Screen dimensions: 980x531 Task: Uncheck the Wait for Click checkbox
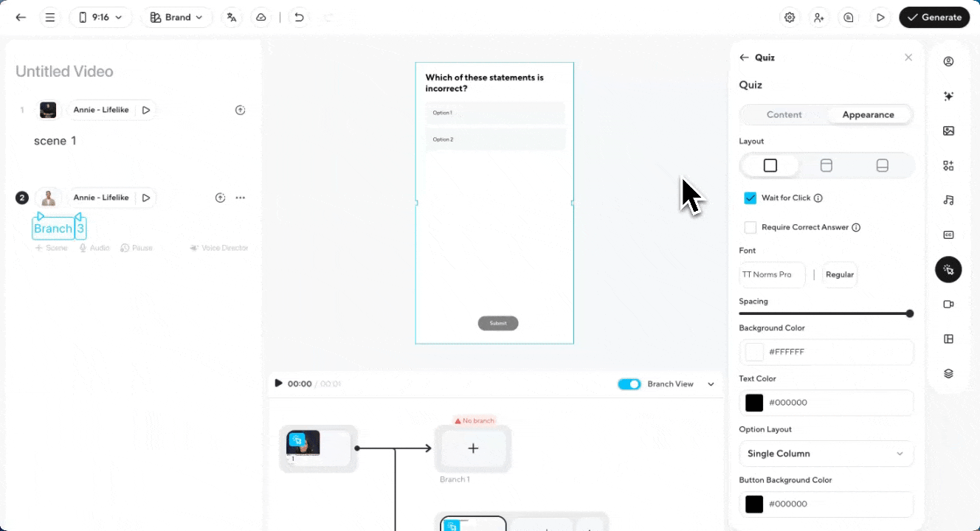coord(750,198)
